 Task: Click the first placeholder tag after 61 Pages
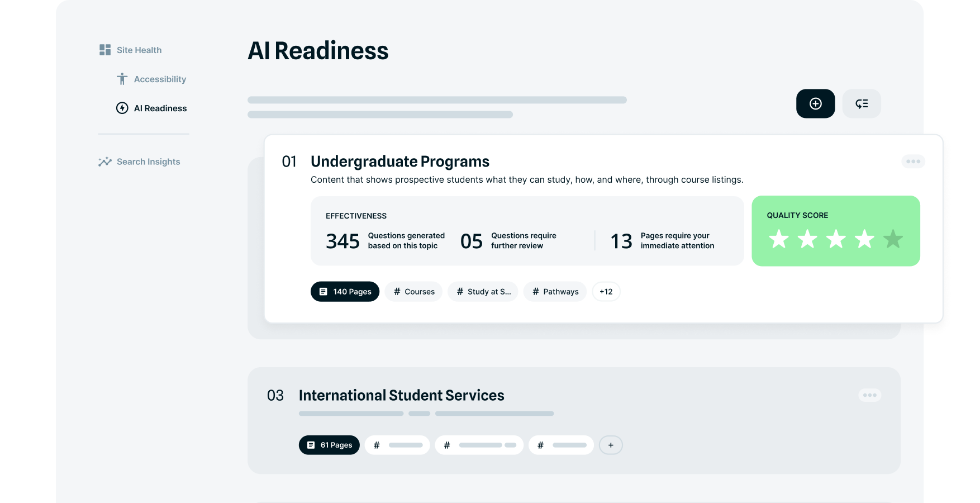397,445
